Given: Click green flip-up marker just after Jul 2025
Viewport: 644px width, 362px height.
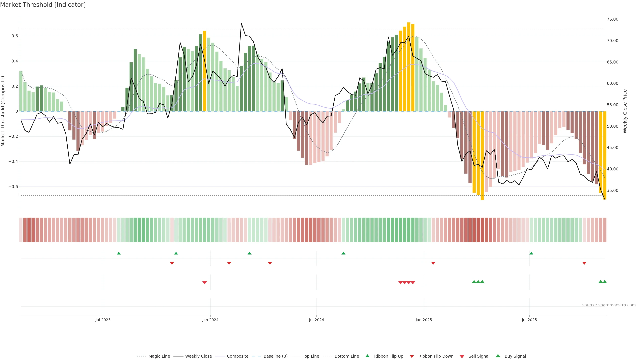Looking at the screenshot, I should [x=531, y=253].
